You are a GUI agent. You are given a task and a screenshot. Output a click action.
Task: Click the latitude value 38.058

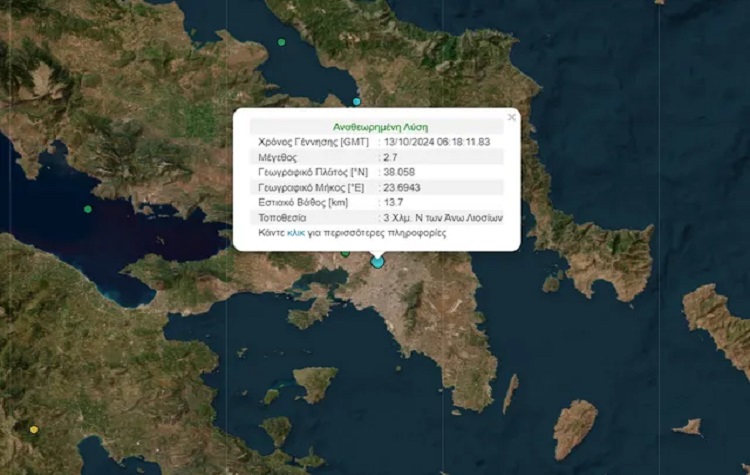click(x=398, y=172)
